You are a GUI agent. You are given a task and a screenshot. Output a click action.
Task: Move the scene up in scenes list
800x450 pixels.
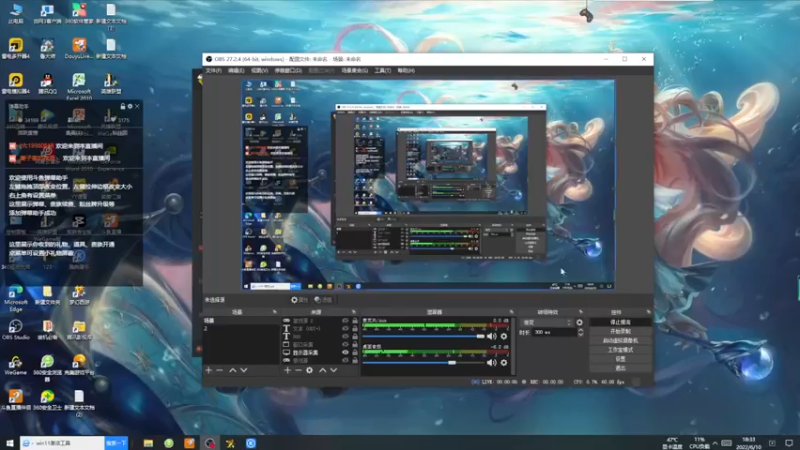click(x=232, y=370)
